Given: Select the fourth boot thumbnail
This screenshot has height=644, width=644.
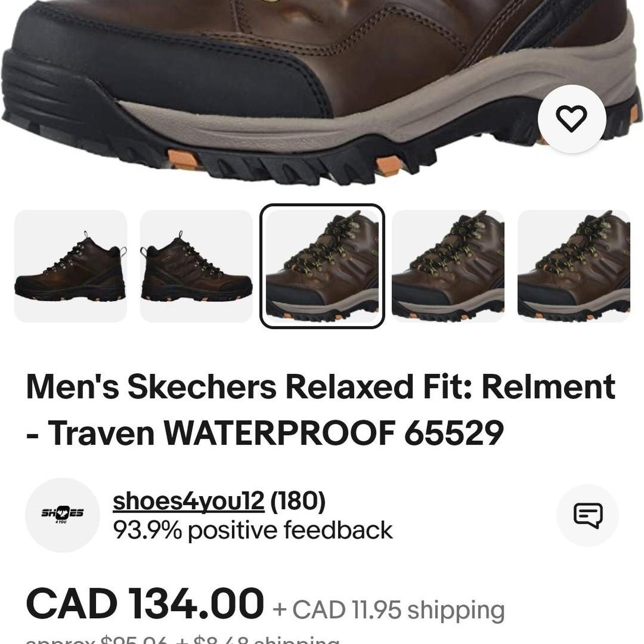Looking at the screenshot, I should (x=448, y=266).
